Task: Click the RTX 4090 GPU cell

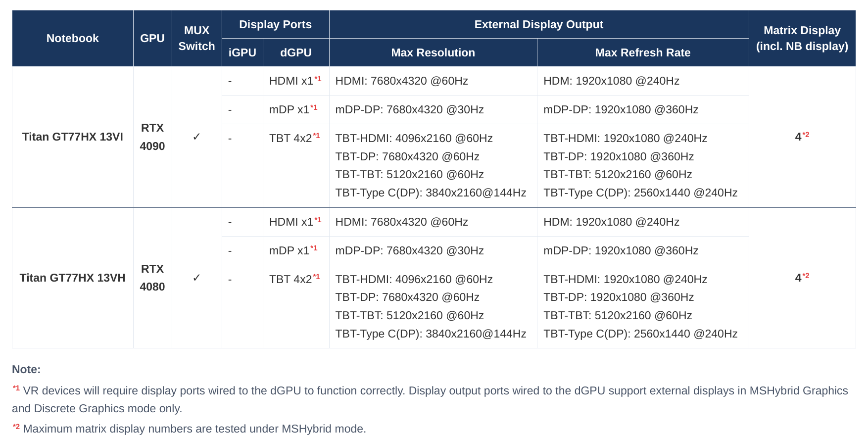Action: [x=152, y=137]
